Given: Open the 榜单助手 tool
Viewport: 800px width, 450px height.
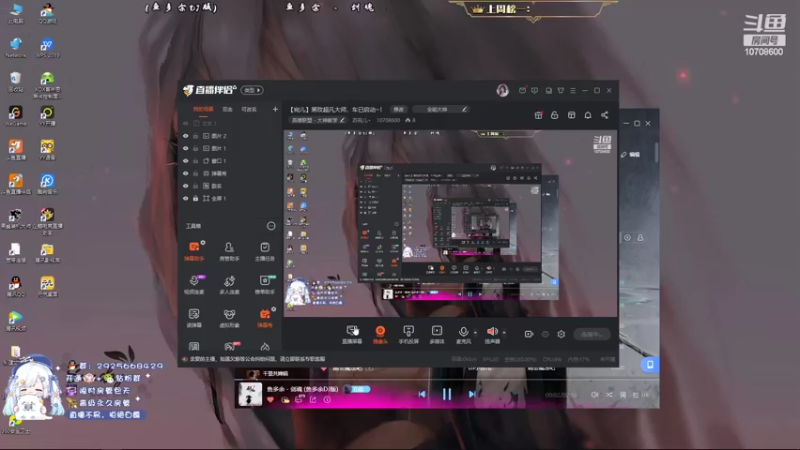Looking at the screenshot, I should pos(265,284).
